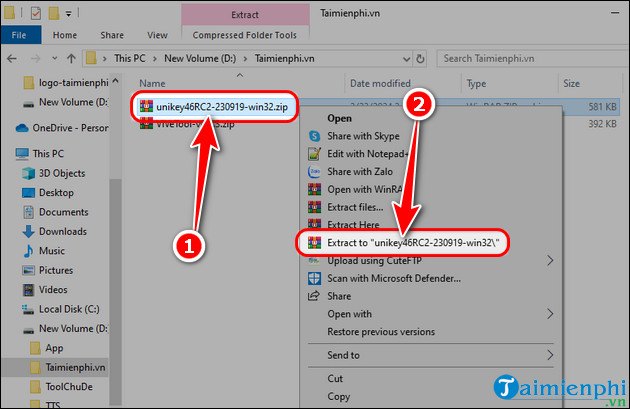The image size is (630, 409).
Task: Click the CuteFTP upload icon
Action: [x=314, y=260]
